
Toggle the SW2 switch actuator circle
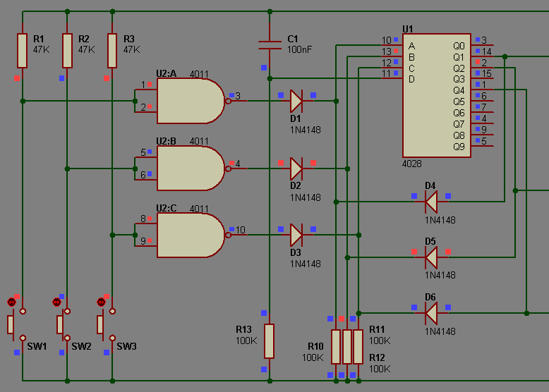(x=56, y=302)
